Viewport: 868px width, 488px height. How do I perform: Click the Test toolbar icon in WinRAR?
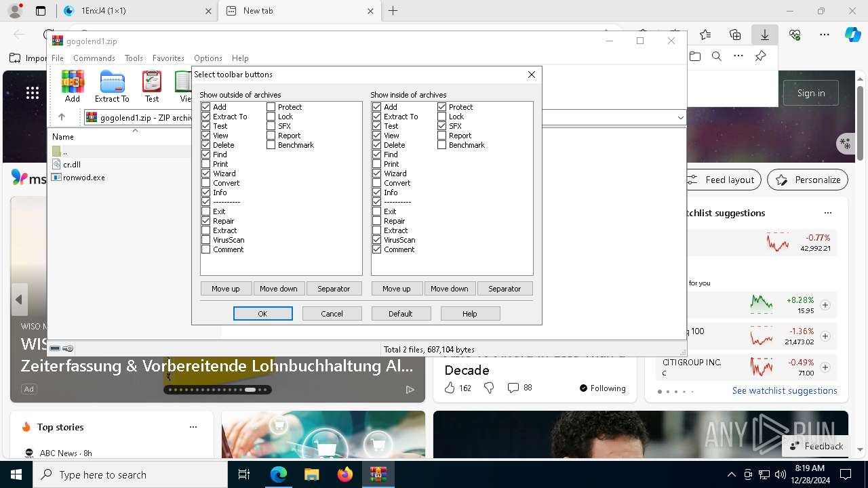click(152, 87)
